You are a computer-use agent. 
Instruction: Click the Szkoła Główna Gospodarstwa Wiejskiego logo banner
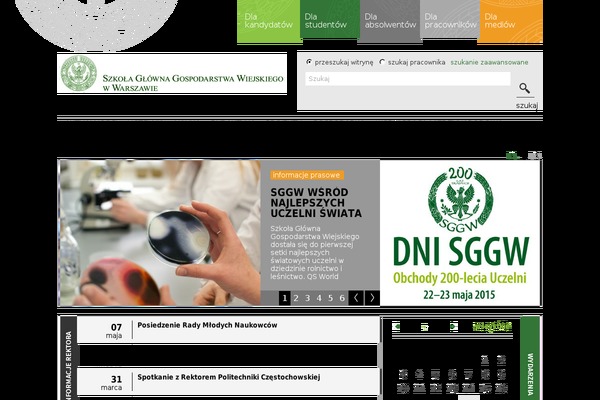click(172, 73)
